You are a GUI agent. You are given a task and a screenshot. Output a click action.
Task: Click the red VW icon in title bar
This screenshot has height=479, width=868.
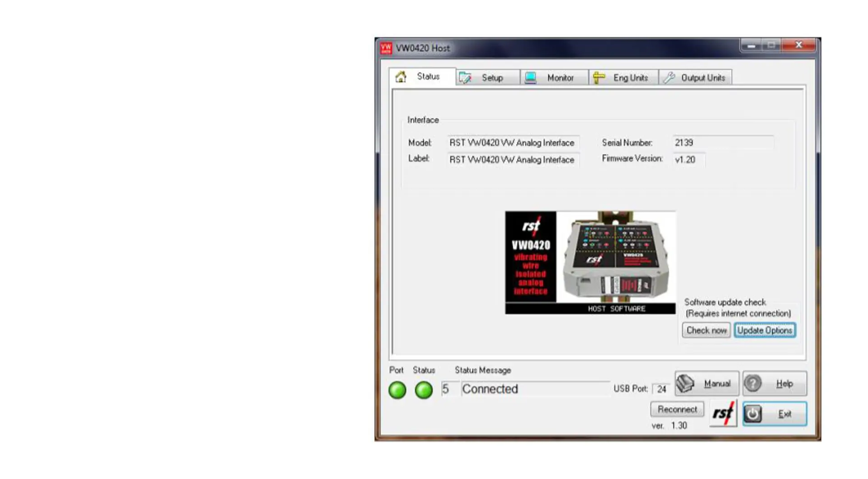click(386, 48)
